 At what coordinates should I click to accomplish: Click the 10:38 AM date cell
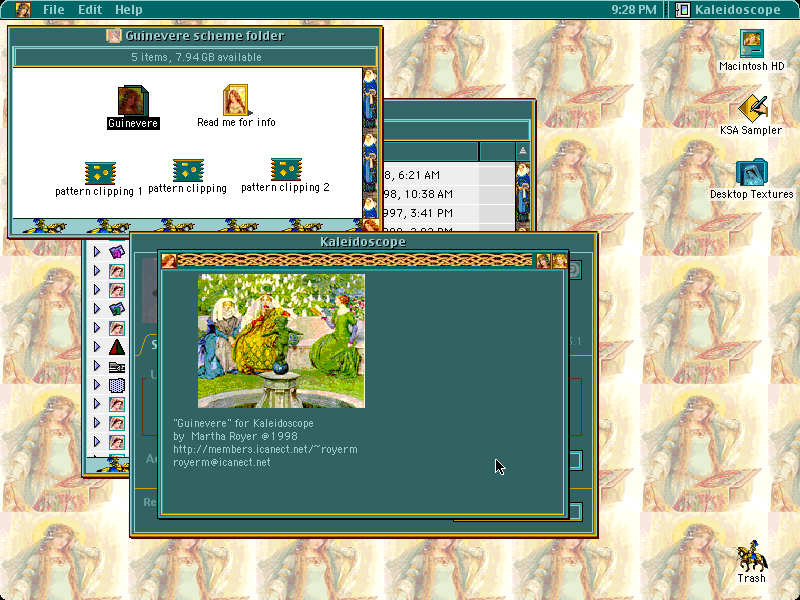[419, 194]
